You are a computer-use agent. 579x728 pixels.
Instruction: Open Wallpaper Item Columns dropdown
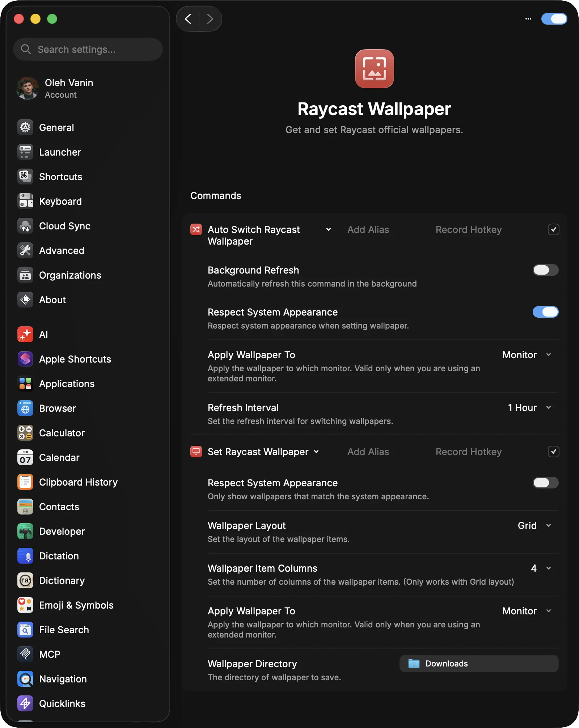(541, 568)
